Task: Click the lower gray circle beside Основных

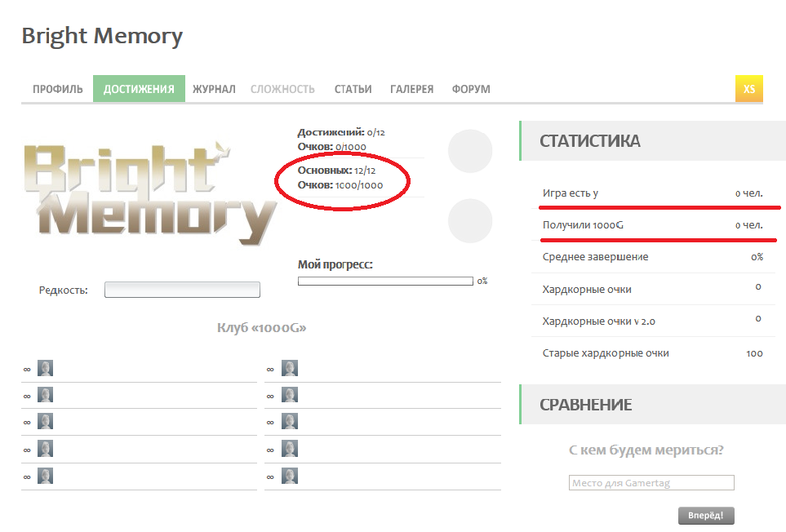Action: click(470, 221)
